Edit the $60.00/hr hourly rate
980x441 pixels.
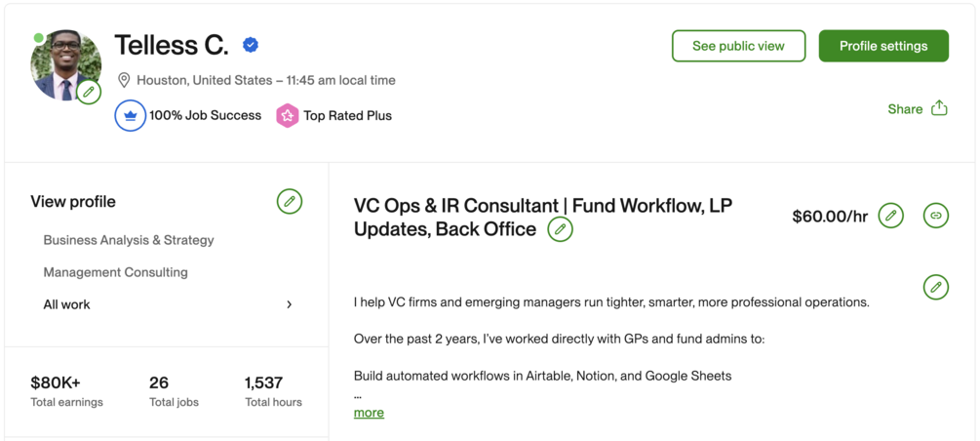coord(890,216)
